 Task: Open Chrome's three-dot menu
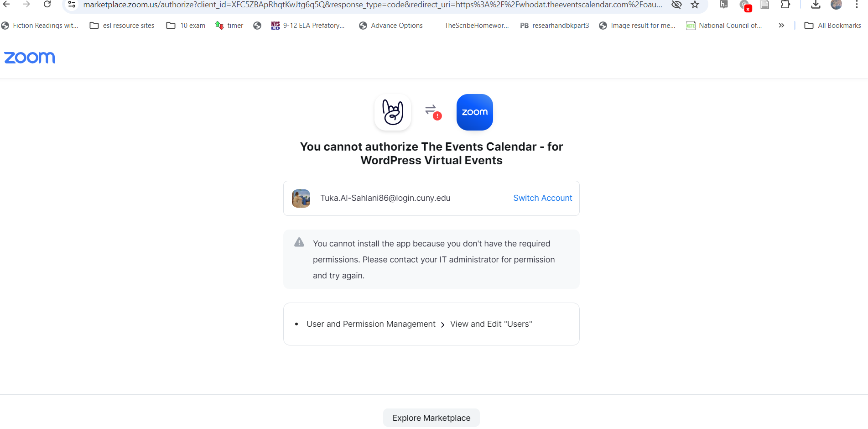pyautogui.click(x=857, y=5)
